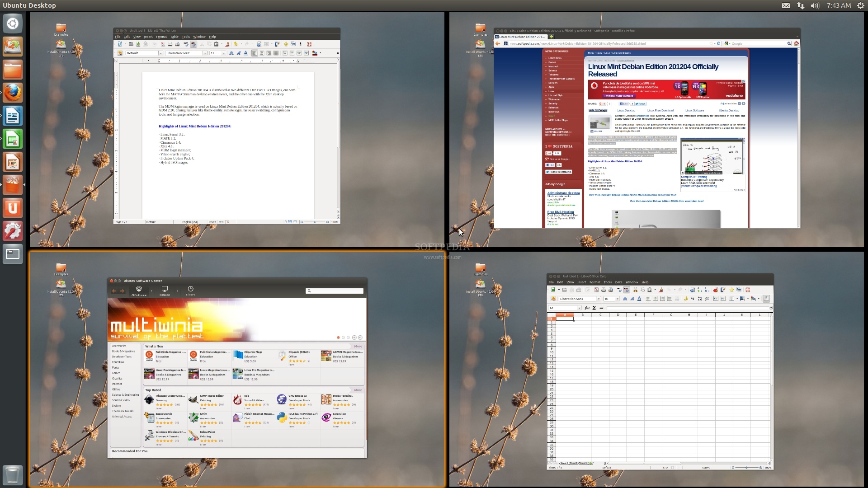This screenshot has width=868, height=488.
Task: Click More next to What's New
Action: [358, 347]
